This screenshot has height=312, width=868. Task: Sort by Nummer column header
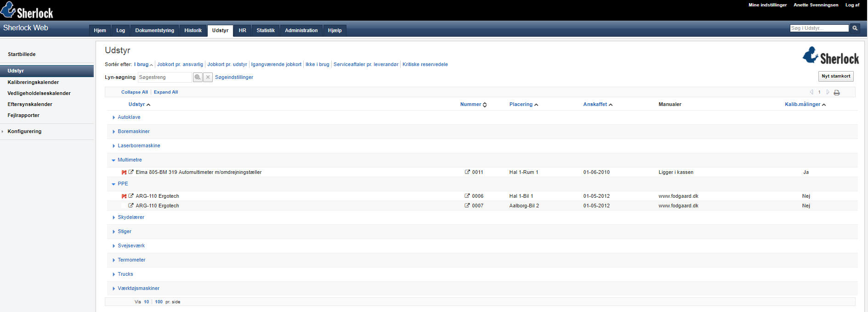[x=473, y=105]
